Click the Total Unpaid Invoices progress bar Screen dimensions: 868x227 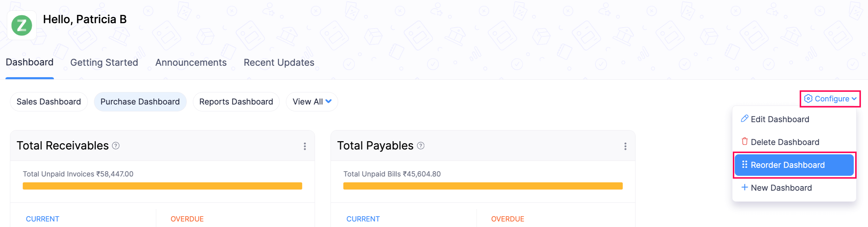(x=162, y=186)
